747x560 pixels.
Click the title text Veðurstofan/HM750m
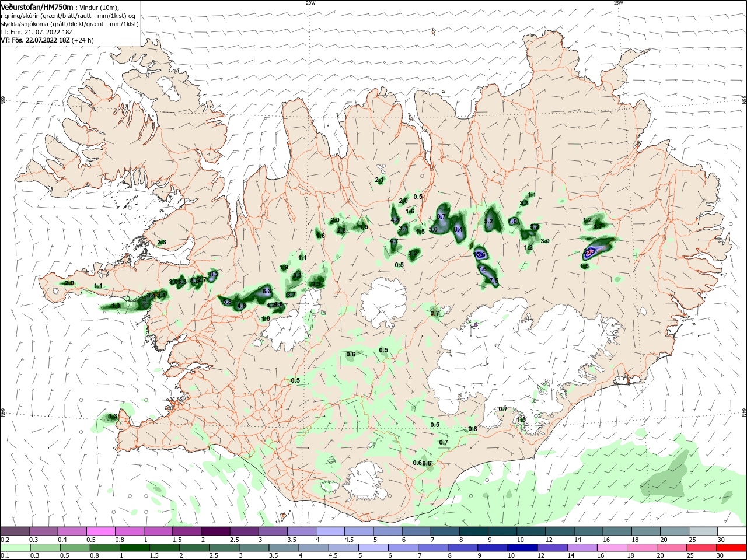pos(37,7)
